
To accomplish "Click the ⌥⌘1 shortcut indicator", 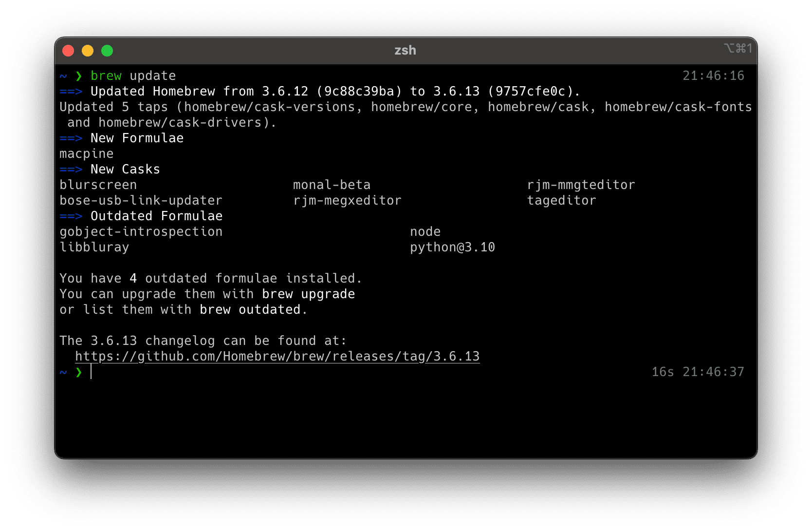I will [738, 48].
